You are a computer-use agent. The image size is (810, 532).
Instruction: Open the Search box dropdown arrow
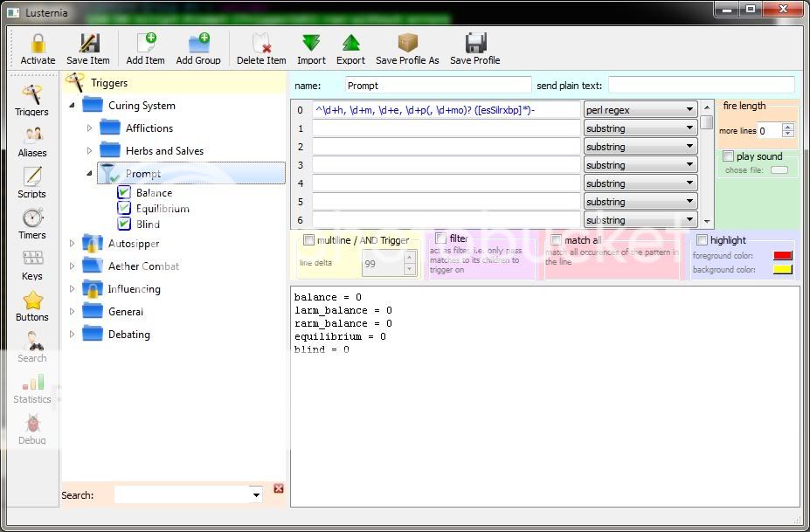click(256, 495)
